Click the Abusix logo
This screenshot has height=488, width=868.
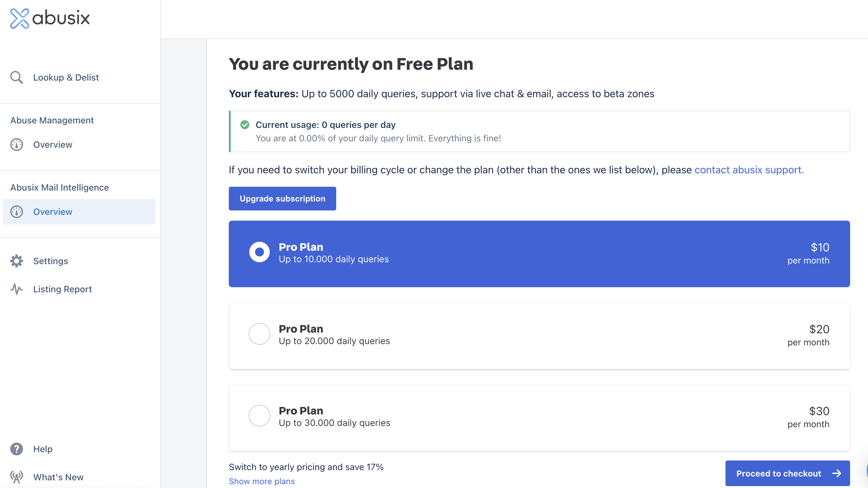50,18
